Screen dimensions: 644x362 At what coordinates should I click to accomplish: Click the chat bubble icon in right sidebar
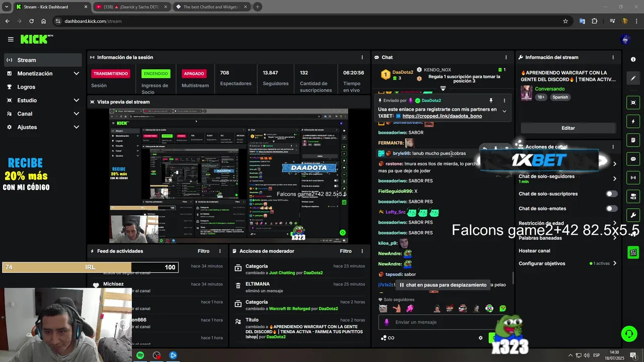[633, 159]
